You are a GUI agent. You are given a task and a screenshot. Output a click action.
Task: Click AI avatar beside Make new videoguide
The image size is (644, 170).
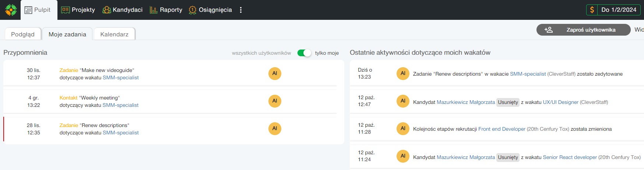(x=275, y=73)
